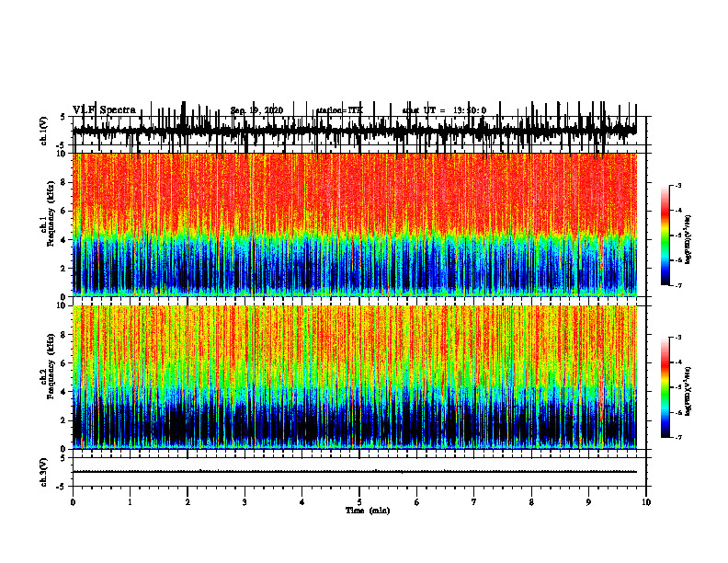Screen dimensions: 728x563
Task: Click time axis tick label "9"
Action: coord(588,502)
